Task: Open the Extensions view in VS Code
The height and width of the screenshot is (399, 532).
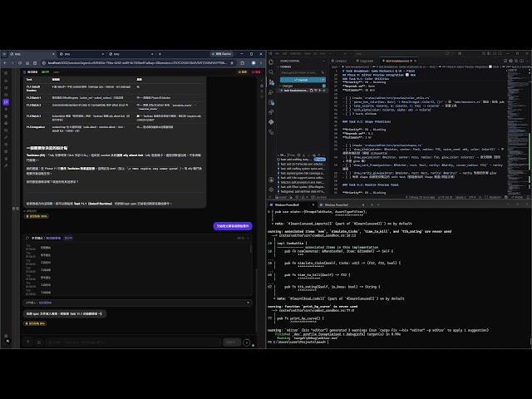Action: (271, 102)
